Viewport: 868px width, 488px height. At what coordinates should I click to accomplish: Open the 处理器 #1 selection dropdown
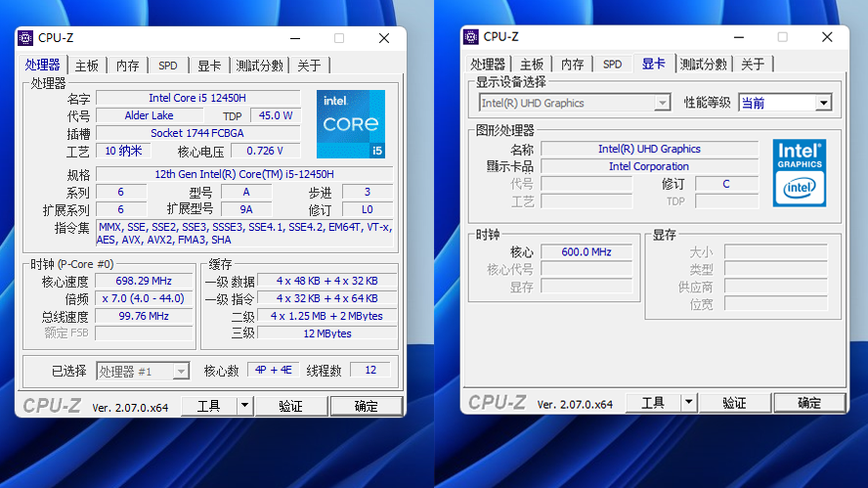(180, 372)
